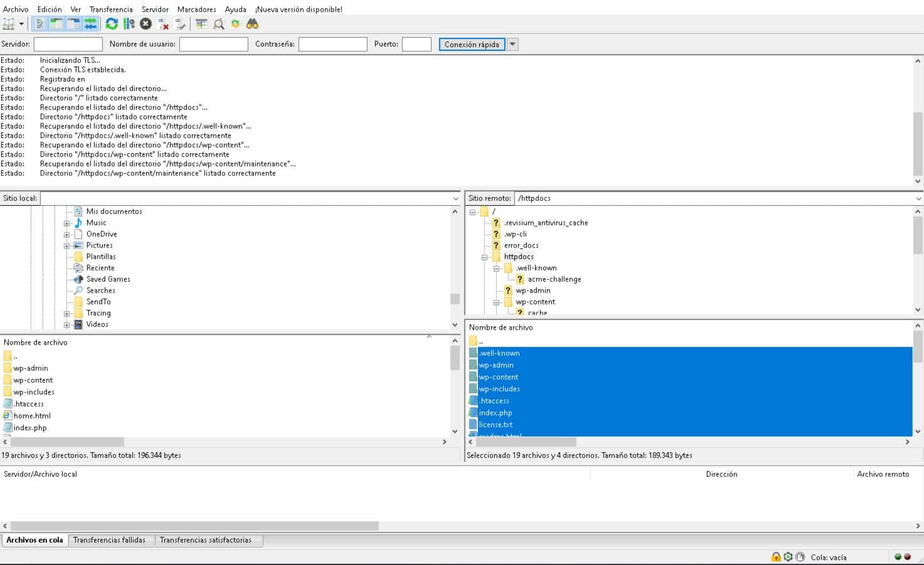Toggle the message log display
The height and width of the screenshot is (565, 924).
pyautogui.click(x=40, y=24)
